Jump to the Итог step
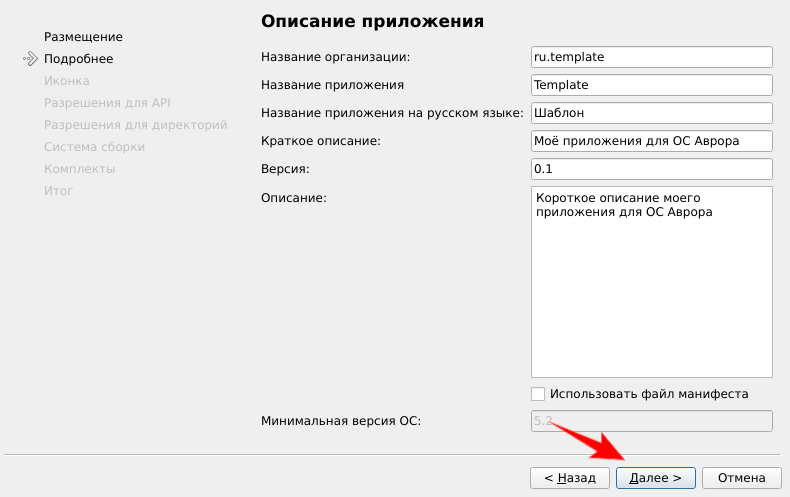This screenshot has width=790, height=497. (x=58, y=191)
